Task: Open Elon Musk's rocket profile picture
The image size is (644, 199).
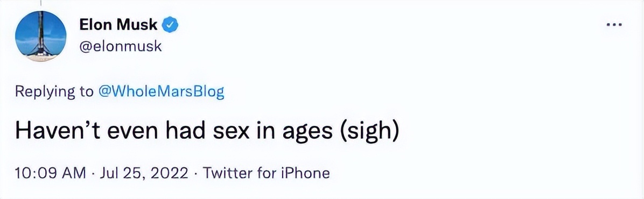Action: 41,36
